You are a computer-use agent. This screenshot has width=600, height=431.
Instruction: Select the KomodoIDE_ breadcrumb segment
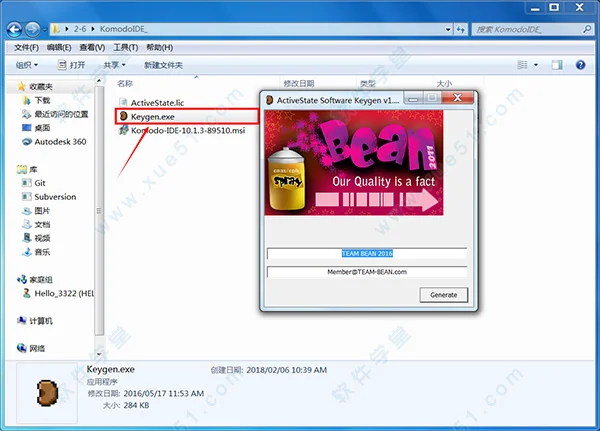tap(123, 29)
